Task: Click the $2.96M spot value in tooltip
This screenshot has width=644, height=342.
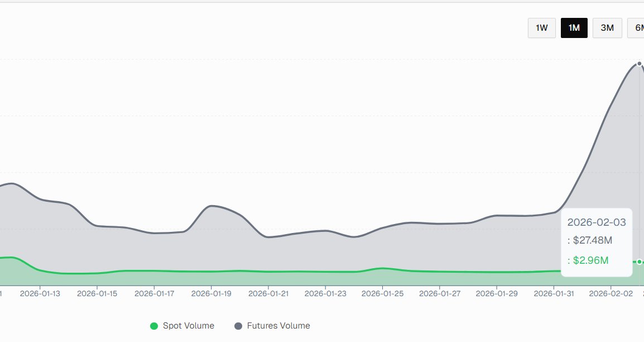Action: 590,260
